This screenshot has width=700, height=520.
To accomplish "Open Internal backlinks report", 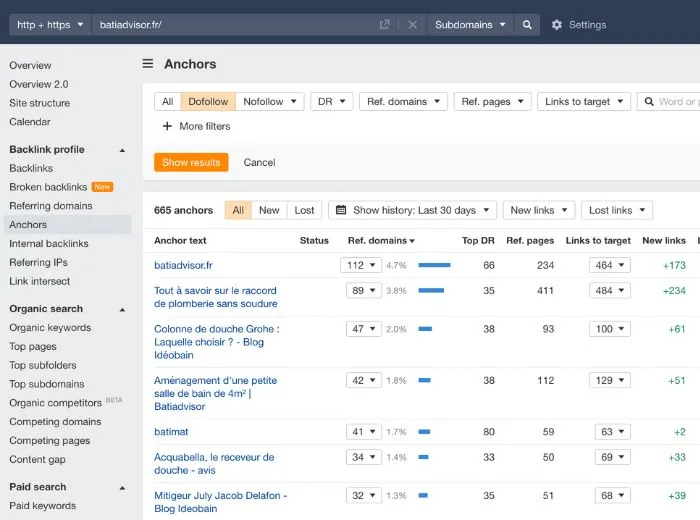I will 49,244.
